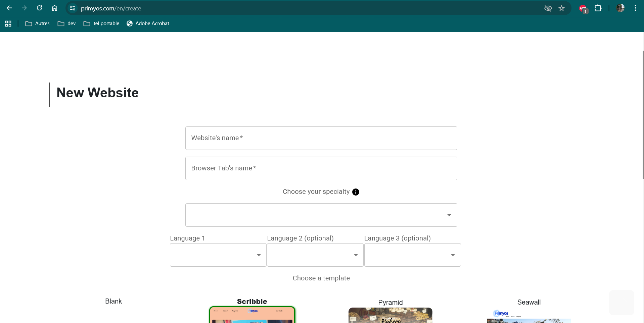Open the Adobe Acrobat bookmark
This screenshot has width=644, height=323.
pos(148,23)
